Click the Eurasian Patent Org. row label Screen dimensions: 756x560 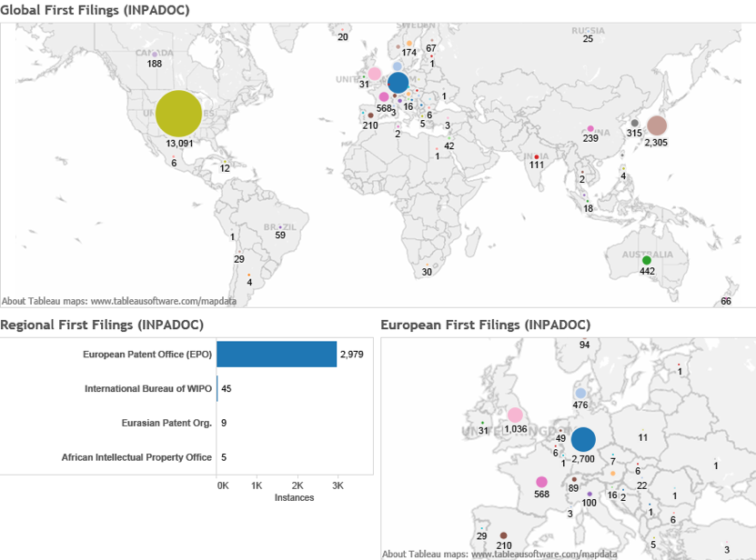166,423
